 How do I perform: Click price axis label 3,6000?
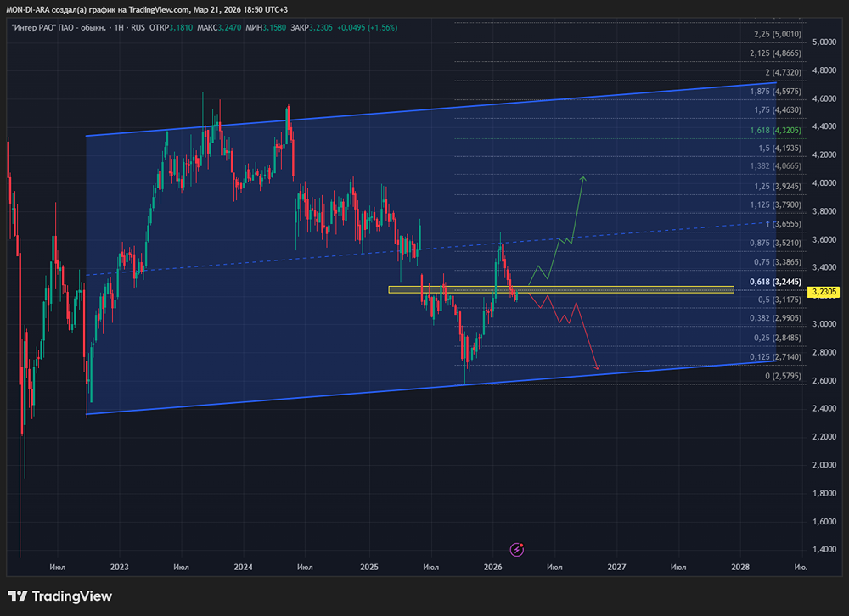[x=824, y=239]
